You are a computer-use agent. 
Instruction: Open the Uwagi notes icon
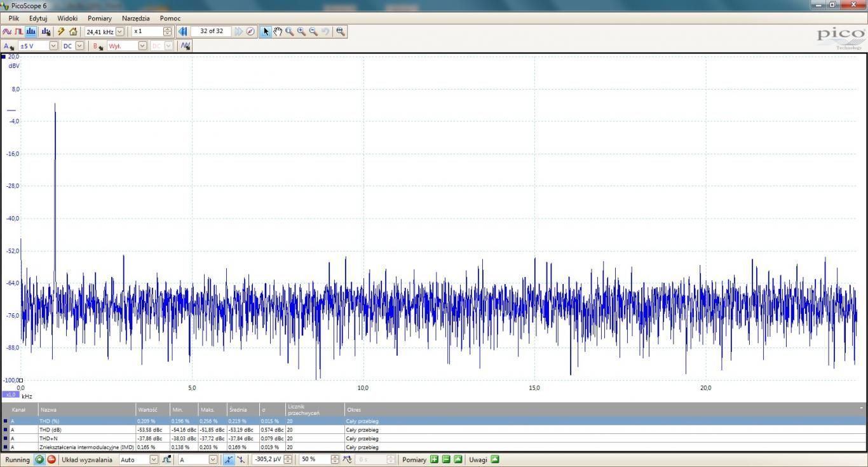tap(495, 459)
